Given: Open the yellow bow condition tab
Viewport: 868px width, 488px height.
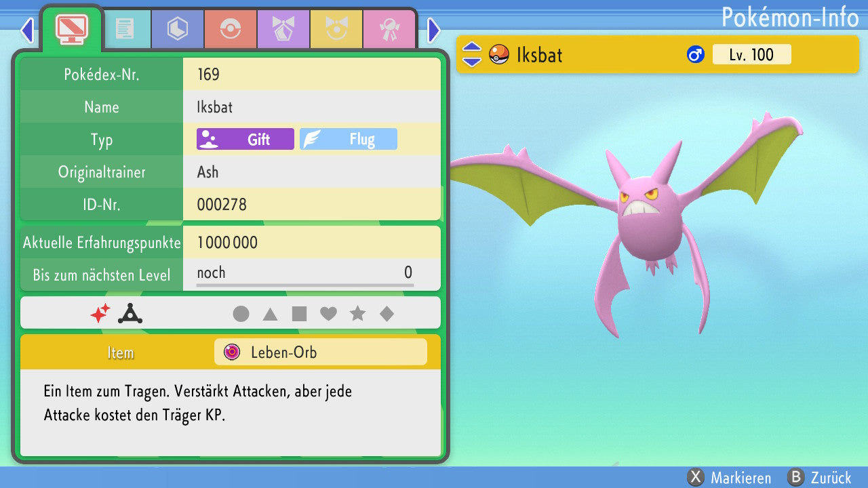Looking at the screenshot, I should (336, 29).
